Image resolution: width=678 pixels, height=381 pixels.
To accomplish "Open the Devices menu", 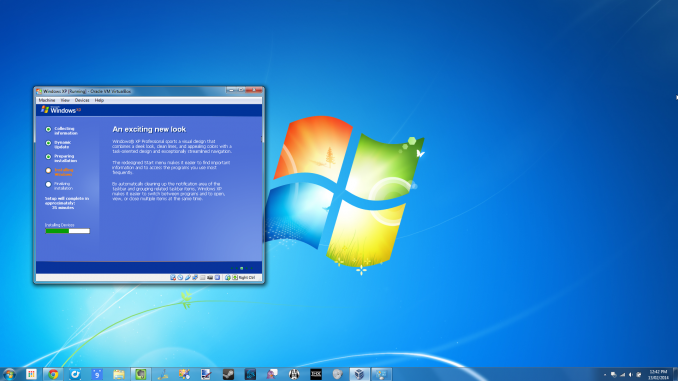I will point(82,100).
